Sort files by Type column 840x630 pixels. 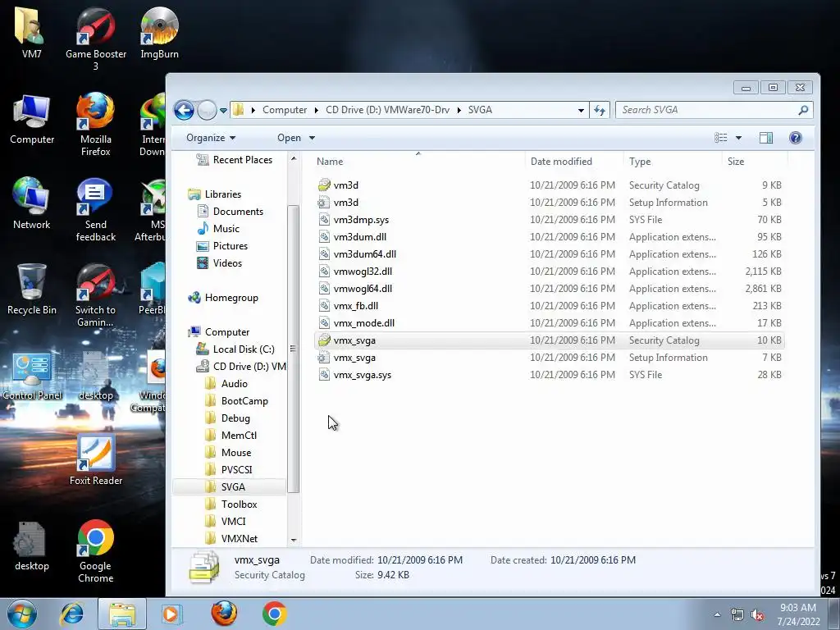coord(673,162)
